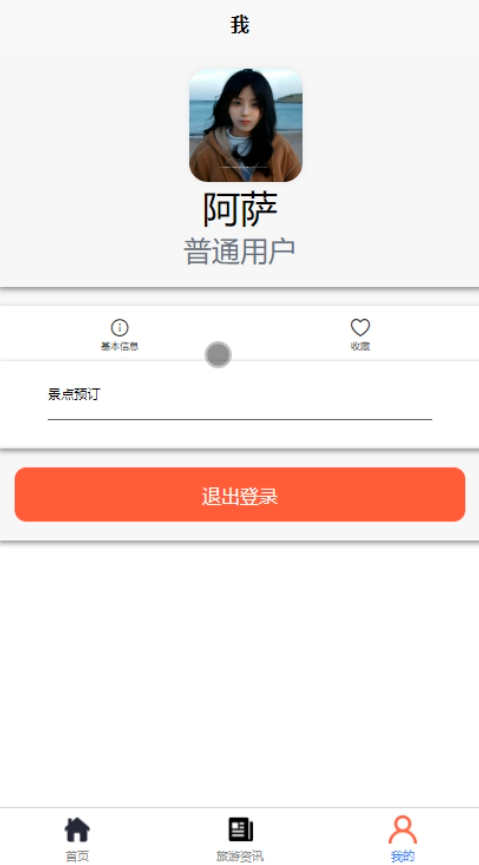Select the house icon in bottom bar

[77, 830]
